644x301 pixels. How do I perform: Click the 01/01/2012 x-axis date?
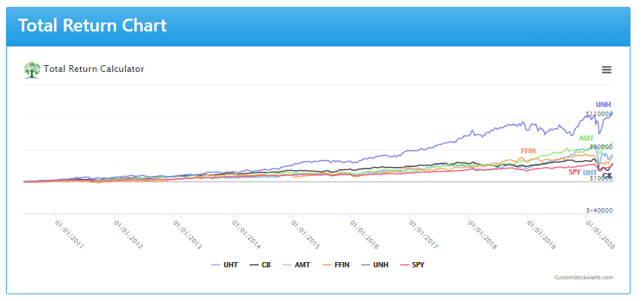click(x=128, y=234)
